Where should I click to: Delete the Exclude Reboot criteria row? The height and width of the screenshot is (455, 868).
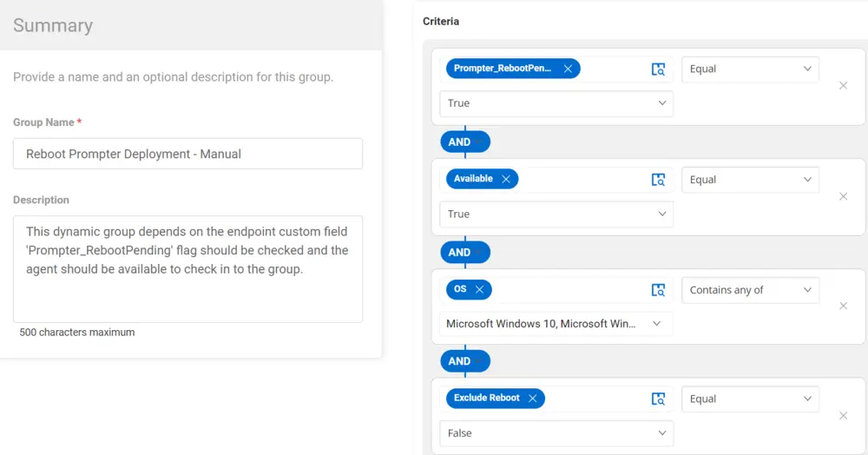tap(843, 415)
